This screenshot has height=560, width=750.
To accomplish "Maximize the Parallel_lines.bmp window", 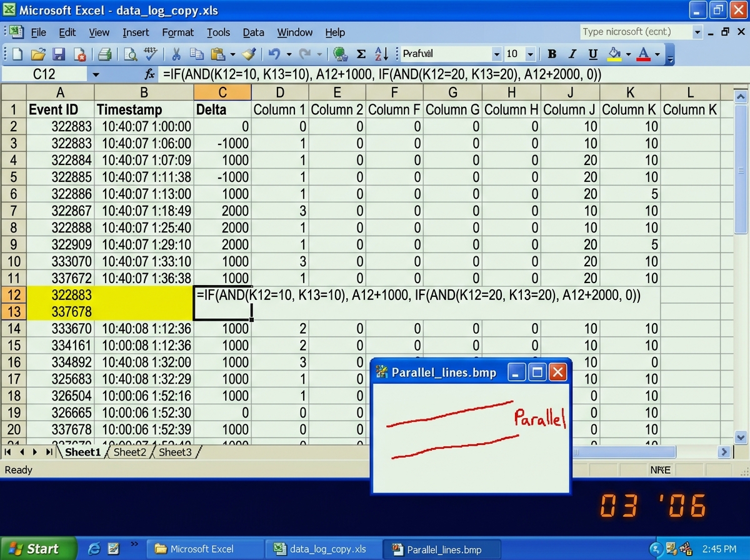I will [537, 372].
